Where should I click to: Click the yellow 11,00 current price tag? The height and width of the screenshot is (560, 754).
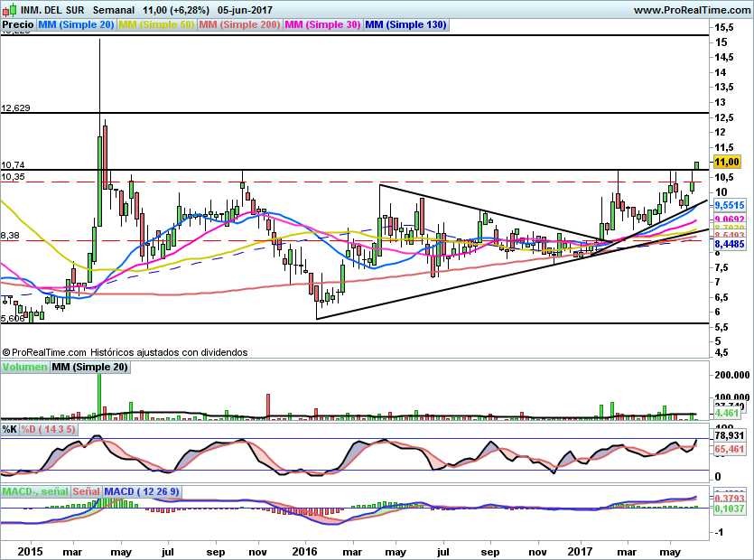pyautogui.click(x=727, y=162)
